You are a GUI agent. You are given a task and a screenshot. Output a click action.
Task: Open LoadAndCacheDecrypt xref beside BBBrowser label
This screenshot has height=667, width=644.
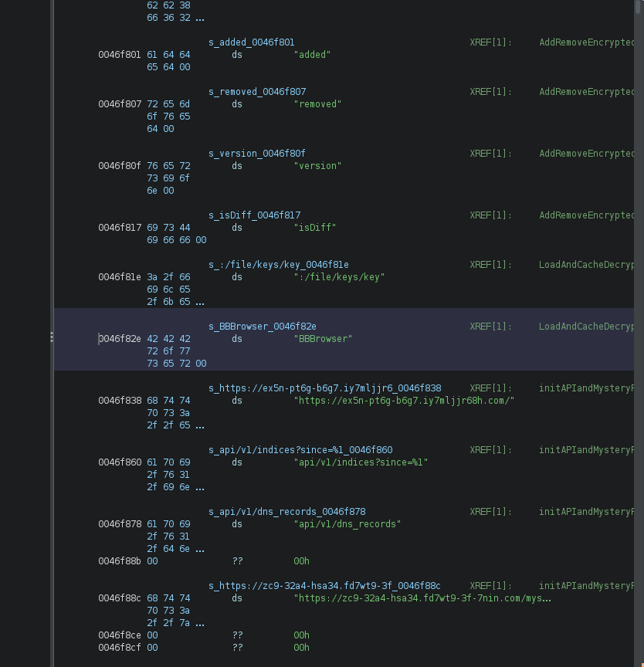pos(585,326)
